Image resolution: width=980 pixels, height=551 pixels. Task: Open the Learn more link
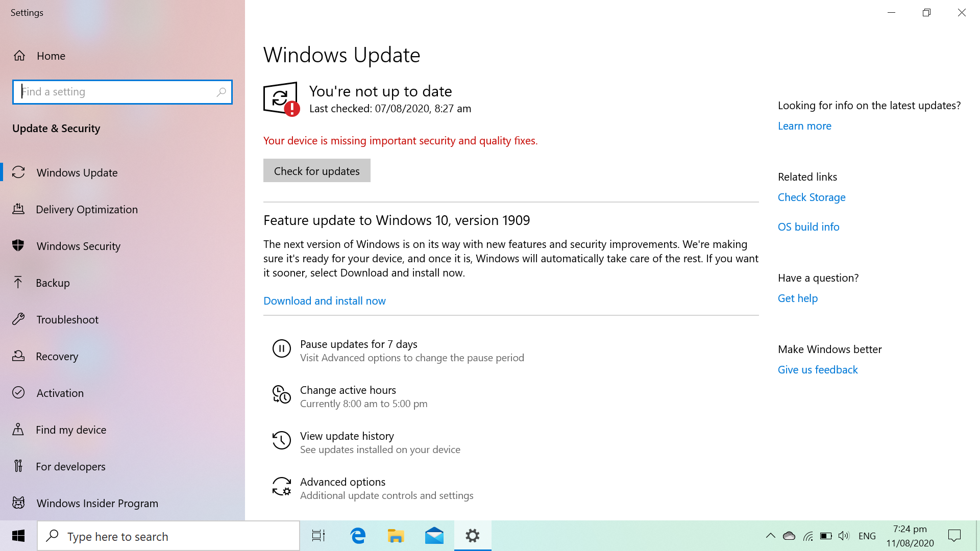[804, 126]
